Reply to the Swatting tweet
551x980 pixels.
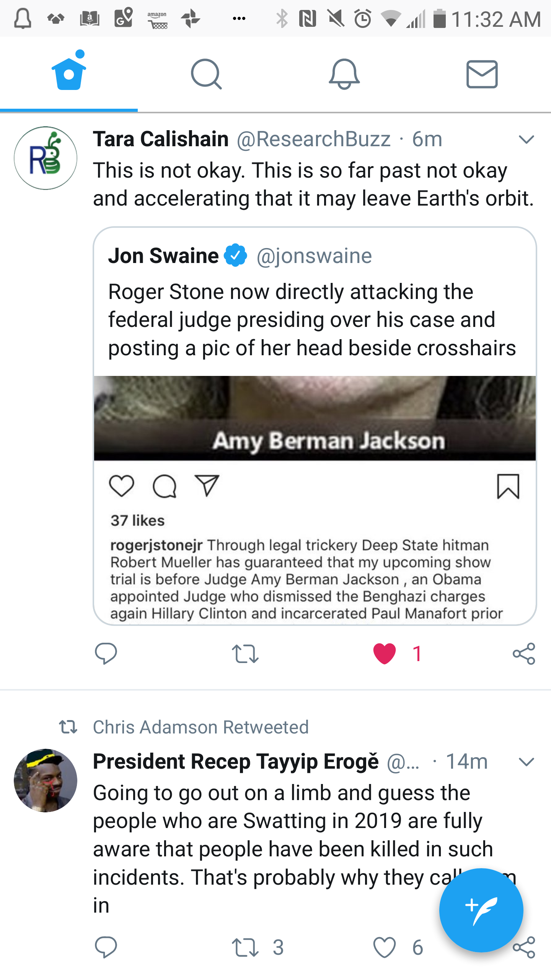point(106,947)
